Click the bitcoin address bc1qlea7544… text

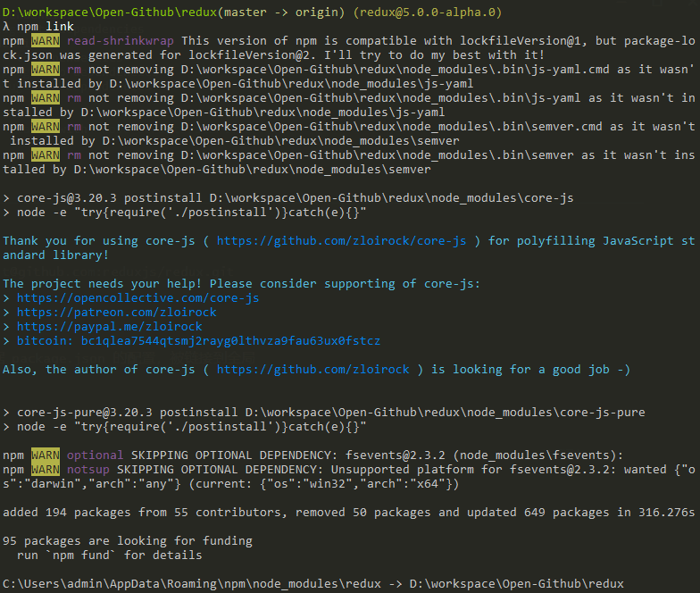coord(230,341)
